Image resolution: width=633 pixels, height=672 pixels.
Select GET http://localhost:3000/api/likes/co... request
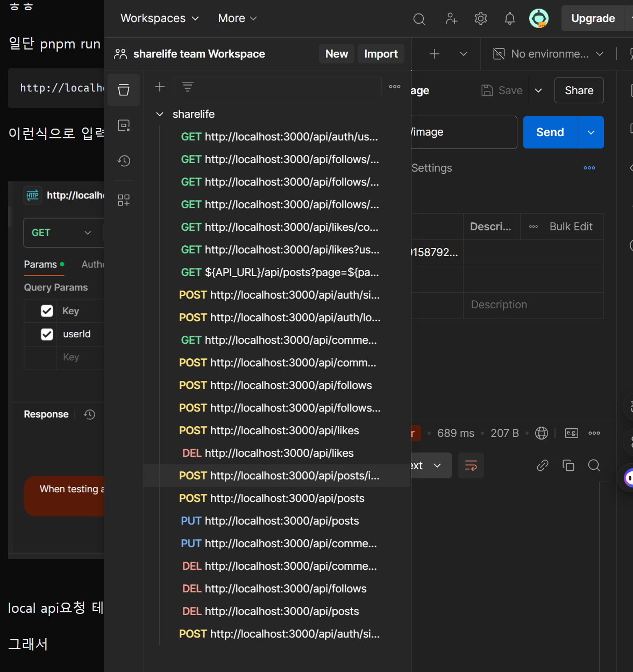[x=277, y=227]
